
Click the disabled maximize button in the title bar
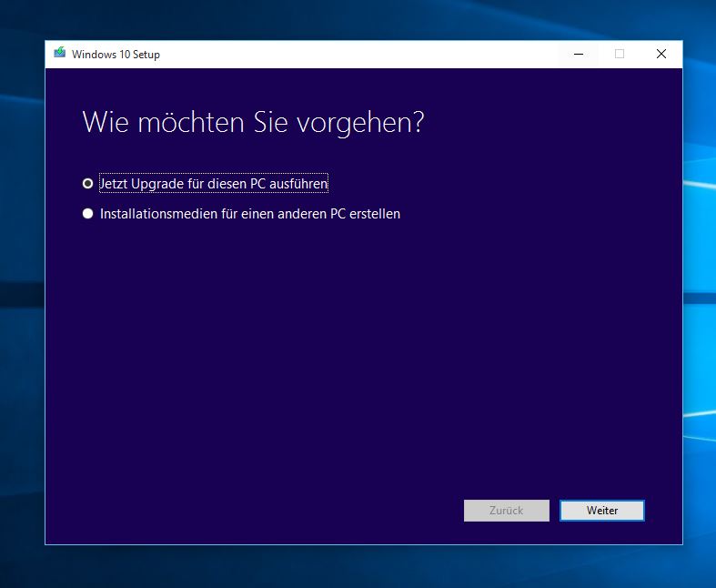click(x=620, y=54)
